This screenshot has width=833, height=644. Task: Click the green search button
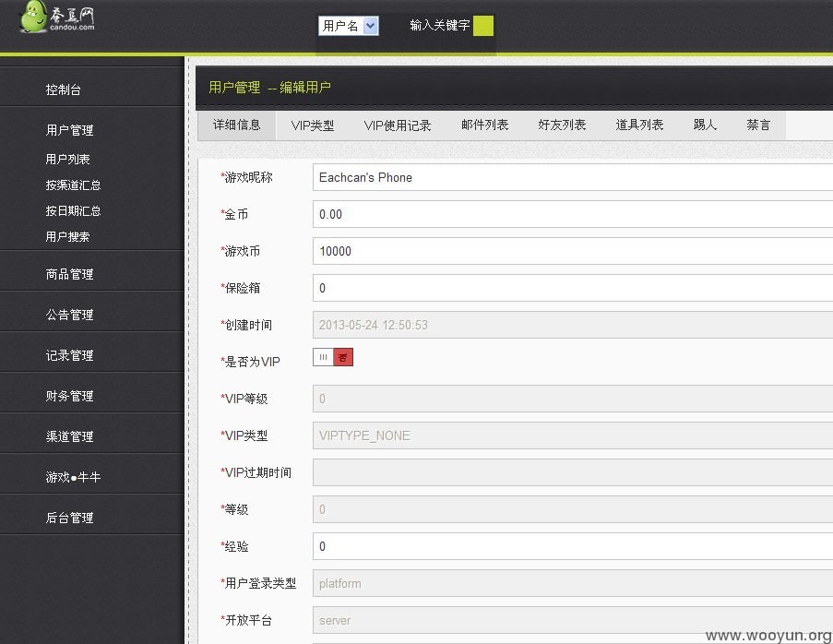tap(482, 26)
